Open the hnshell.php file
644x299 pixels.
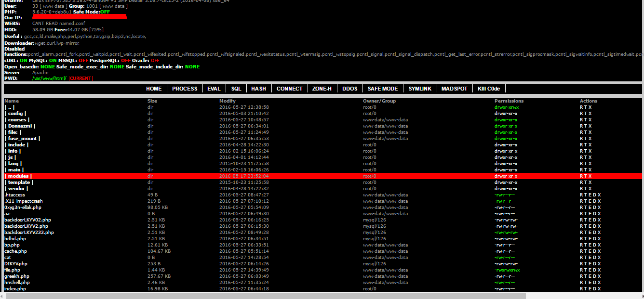[x=17, y=283]
